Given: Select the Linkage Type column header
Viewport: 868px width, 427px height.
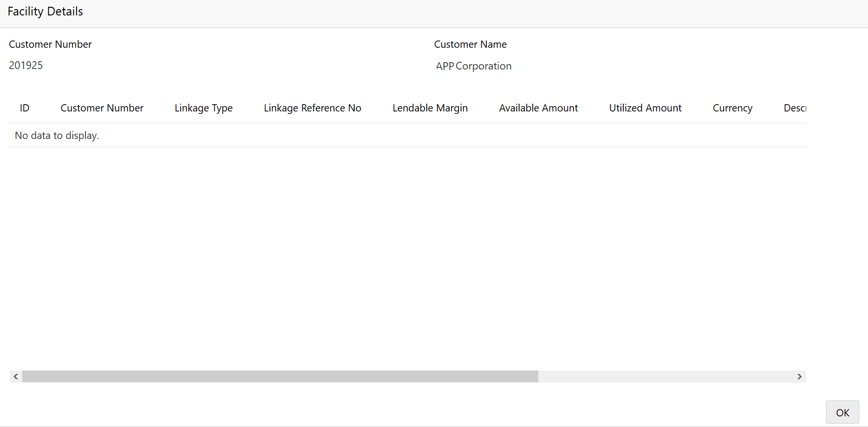Looking at the screenshot, I should point(204,108).
